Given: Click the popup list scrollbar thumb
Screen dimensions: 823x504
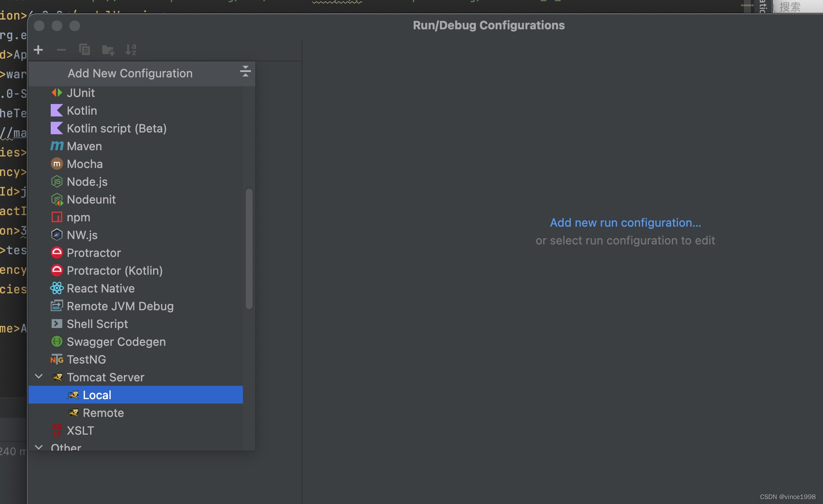Looking at the screenshot, I should 249,248.
